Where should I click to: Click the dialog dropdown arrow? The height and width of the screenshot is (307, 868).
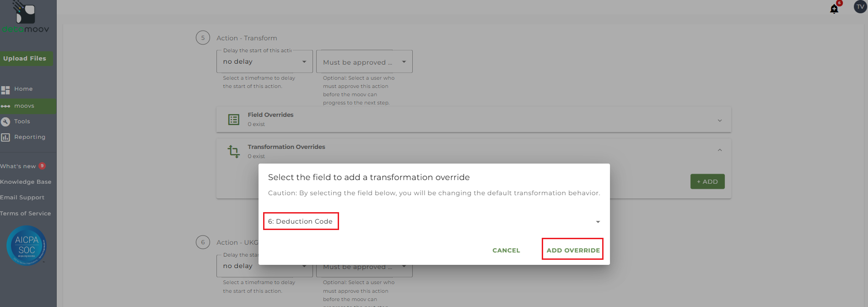(598, 222)
